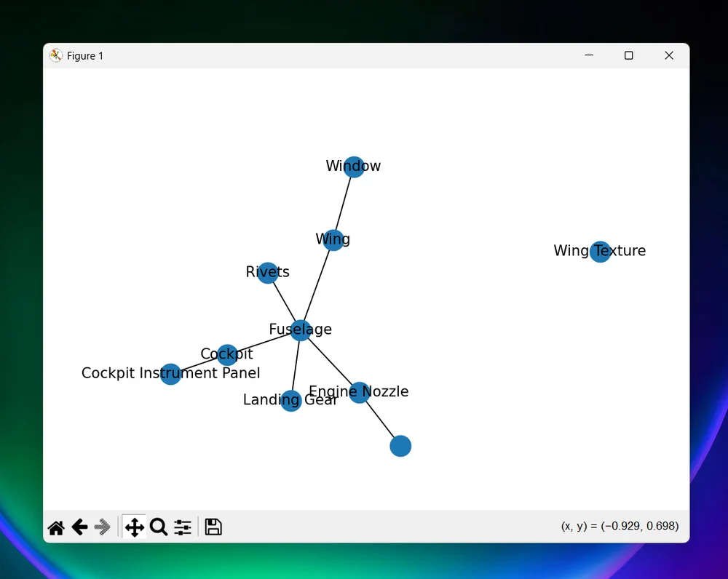Click the Landing Gear node

[291, 401]
